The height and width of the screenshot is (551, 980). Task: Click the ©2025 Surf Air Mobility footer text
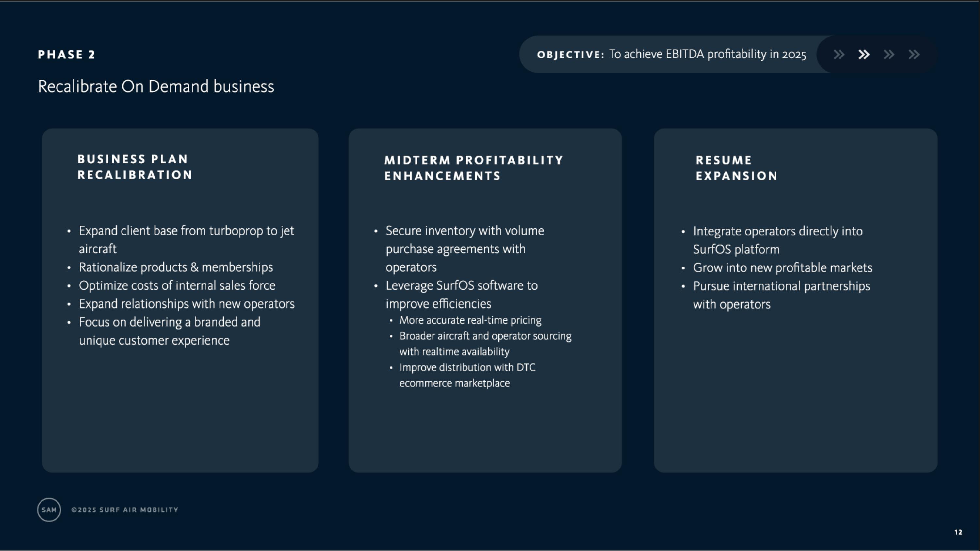125,510
